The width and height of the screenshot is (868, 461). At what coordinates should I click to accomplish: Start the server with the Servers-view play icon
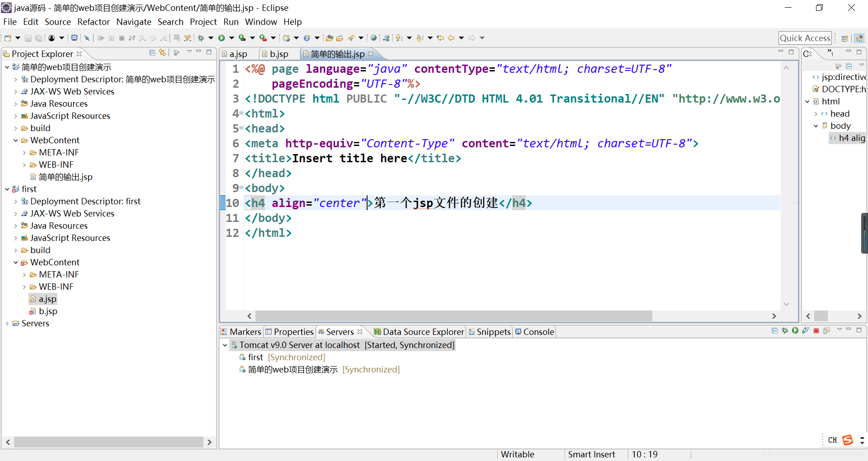click(795, 331)
